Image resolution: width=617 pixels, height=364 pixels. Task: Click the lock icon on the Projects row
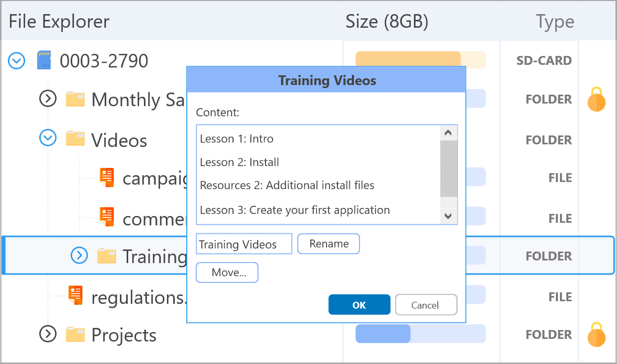pyautogui.click(x=597, y=334)
